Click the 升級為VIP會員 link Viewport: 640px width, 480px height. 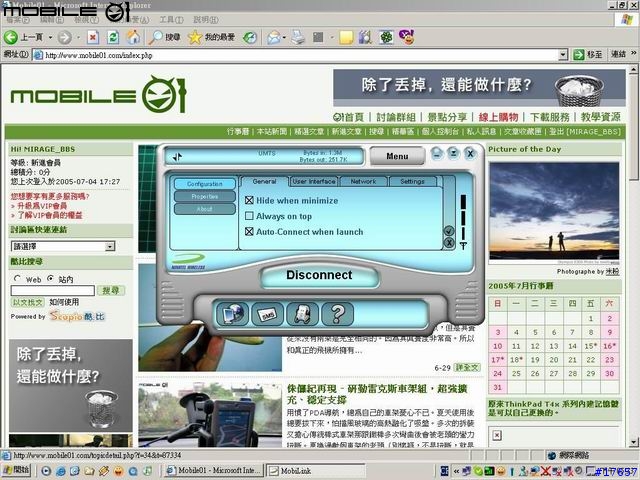point(42,206)
